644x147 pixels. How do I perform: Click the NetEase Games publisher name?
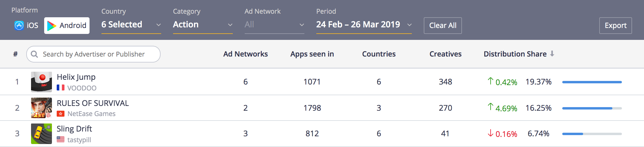91,114
